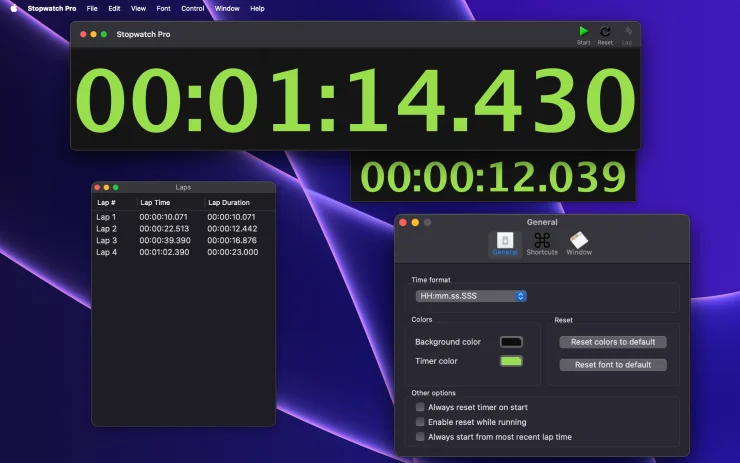Select the Lap 3 row
This screenshot has width=740, height=463.
[183, 240]
